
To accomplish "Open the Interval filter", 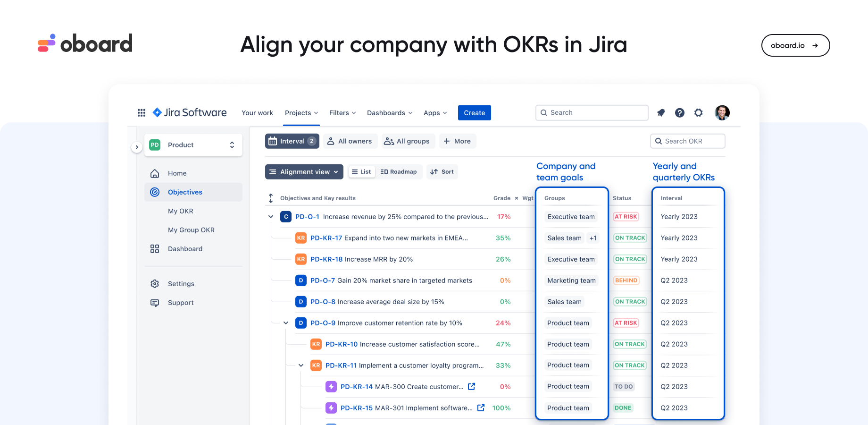I will click(x=292, y=141).
